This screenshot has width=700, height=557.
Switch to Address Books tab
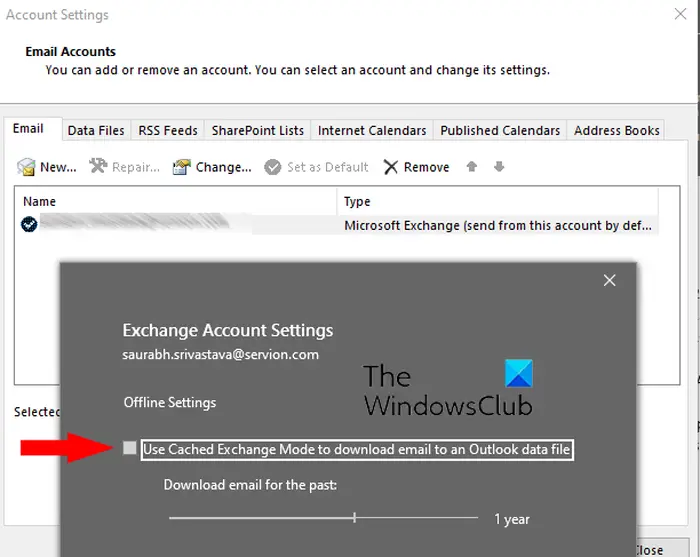click(617, 130)
